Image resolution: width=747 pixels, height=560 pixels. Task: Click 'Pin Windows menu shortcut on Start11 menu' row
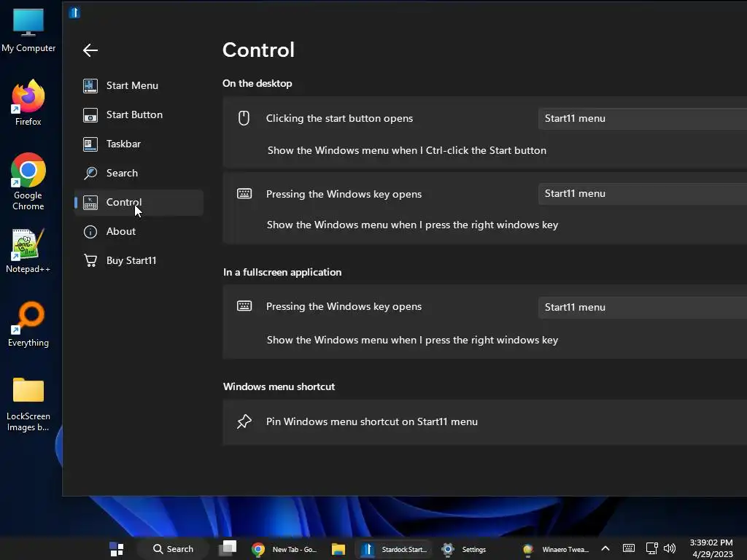(485, 422)
